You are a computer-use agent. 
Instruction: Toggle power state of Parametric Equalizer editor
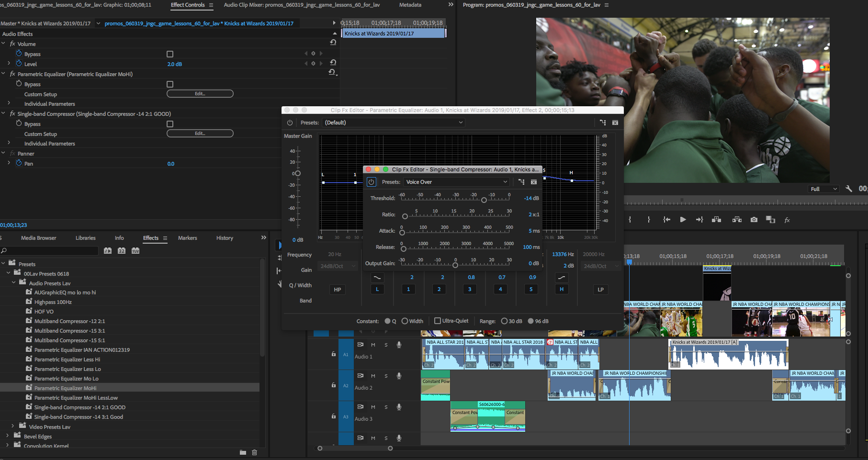coord(290,123)
